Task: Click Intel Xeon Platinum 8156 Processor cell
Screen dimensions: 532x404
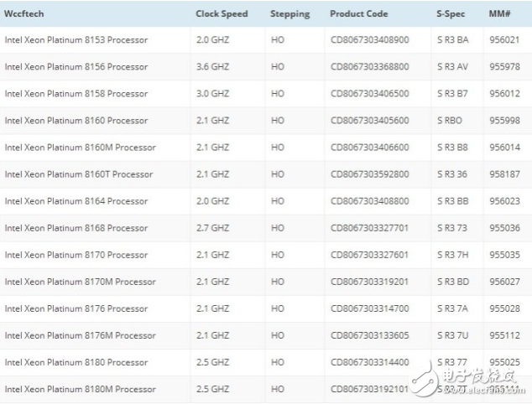Action: (76, 67)
